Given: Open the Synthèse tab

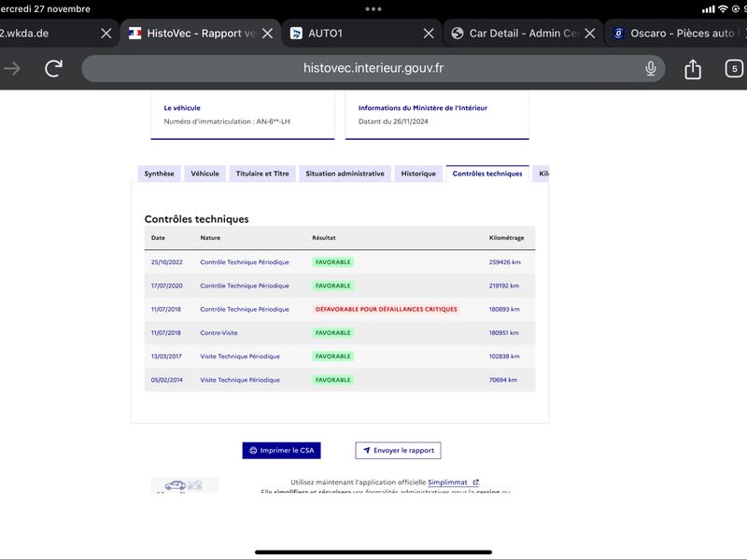Looking at the screenshot, I should coord(159,174).
